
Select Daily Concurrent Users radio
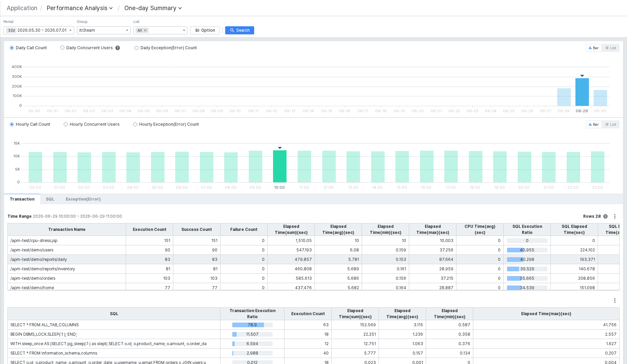tap(62, 48)
